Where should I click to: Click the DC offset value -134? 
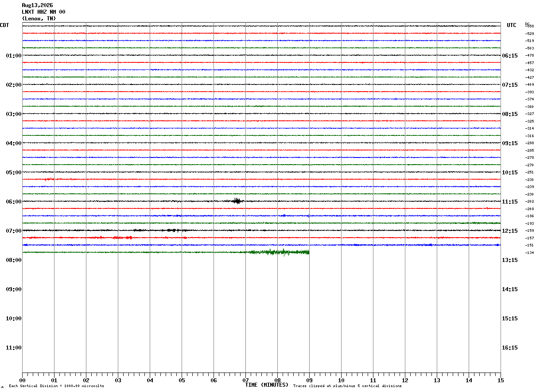click(529, 253)
